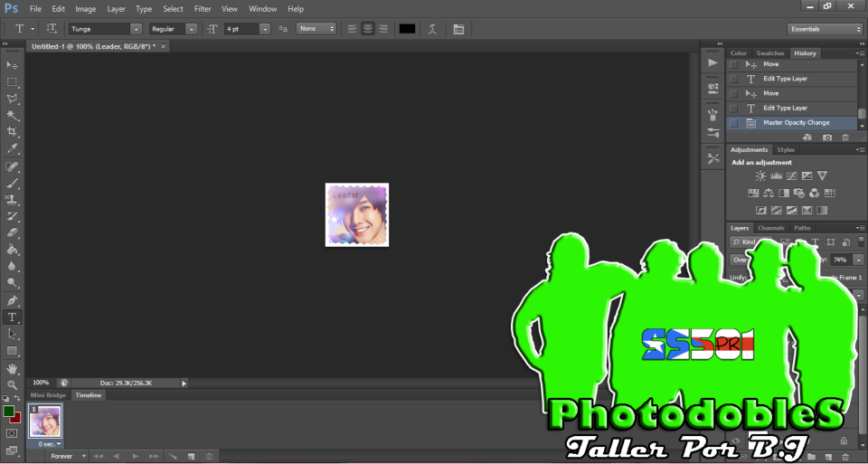Switch to the Channels tab
Screen dimensions: 868x464
(771, 228)
